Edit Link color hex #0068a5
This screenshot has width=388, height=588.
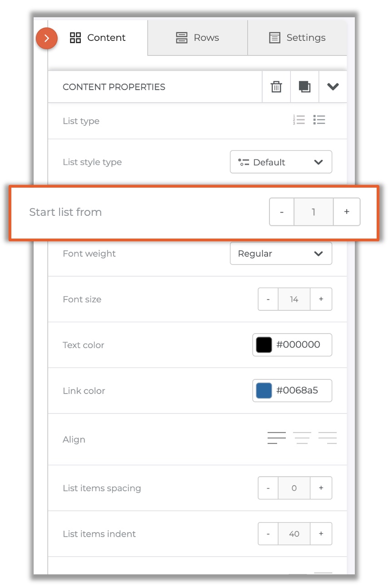click(298, 391)
